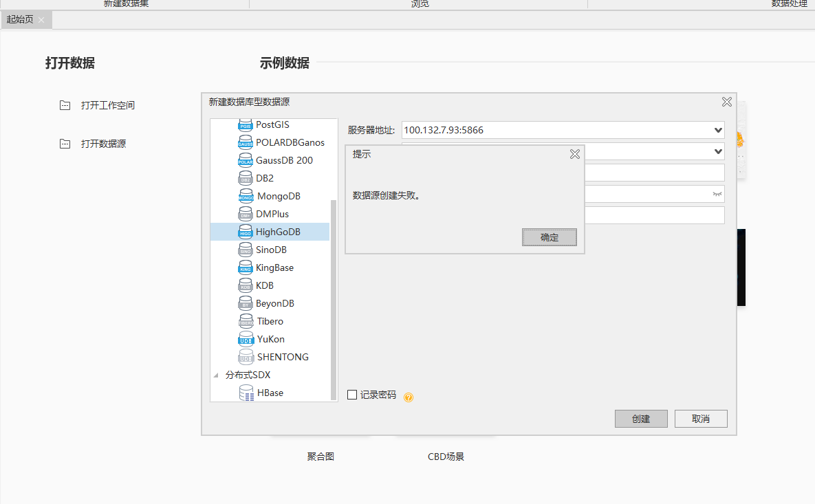Click the PostGIS database icon

[x=246, y=124]
